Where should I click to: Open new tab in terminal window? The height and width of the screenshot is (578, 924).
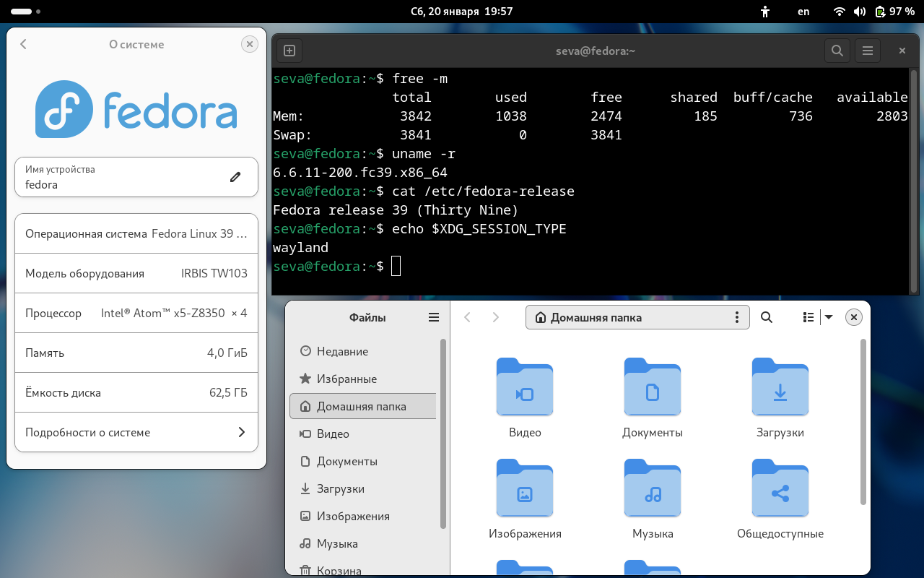[x=289, y=51]
